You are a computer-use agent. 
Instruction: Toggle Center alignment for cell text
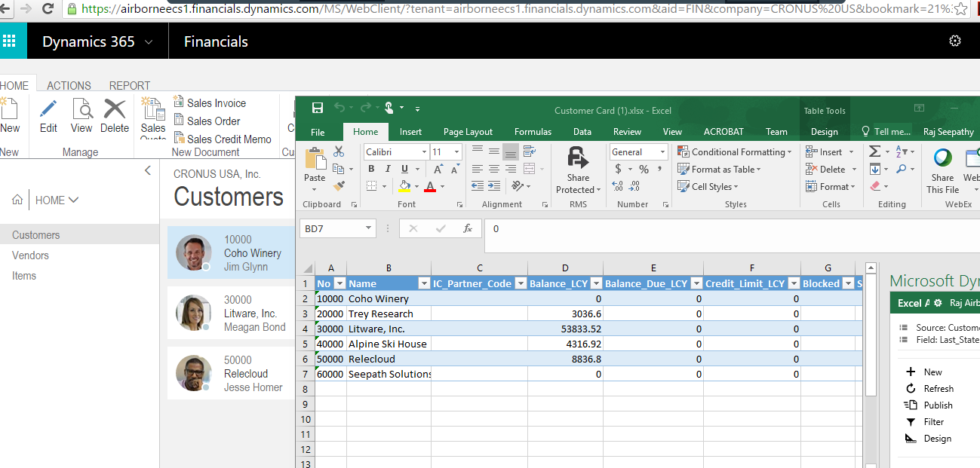pyautogui.click(x=493, y=169)
